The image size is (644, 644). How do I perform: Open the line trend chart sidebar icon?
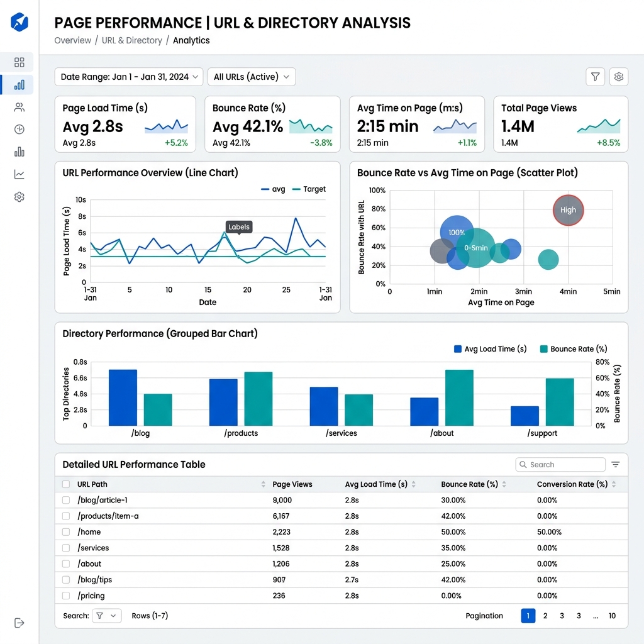[19, 175]
